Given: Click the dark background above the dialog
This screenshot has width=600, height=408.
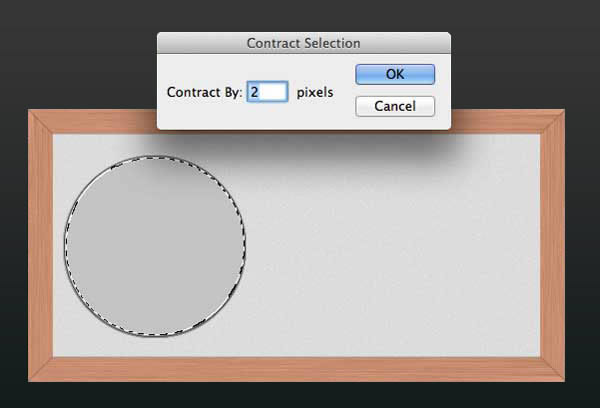Looking at the screenshot, I should click(304, 15).
